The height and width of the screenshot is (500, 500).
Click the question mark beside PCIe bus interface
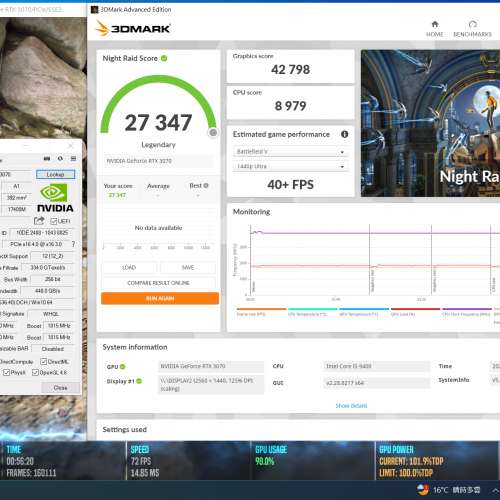pos(73,244)
